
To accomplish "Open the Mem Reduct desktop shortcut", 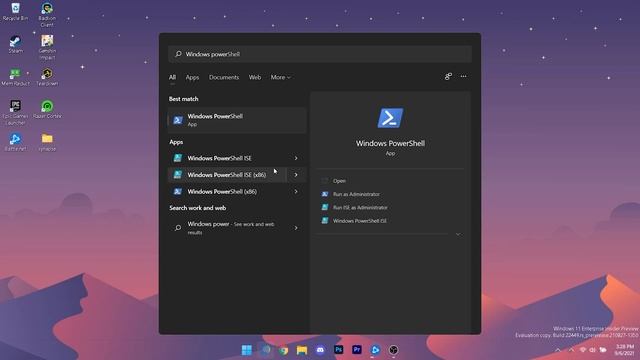I will (x=16, y=77).
